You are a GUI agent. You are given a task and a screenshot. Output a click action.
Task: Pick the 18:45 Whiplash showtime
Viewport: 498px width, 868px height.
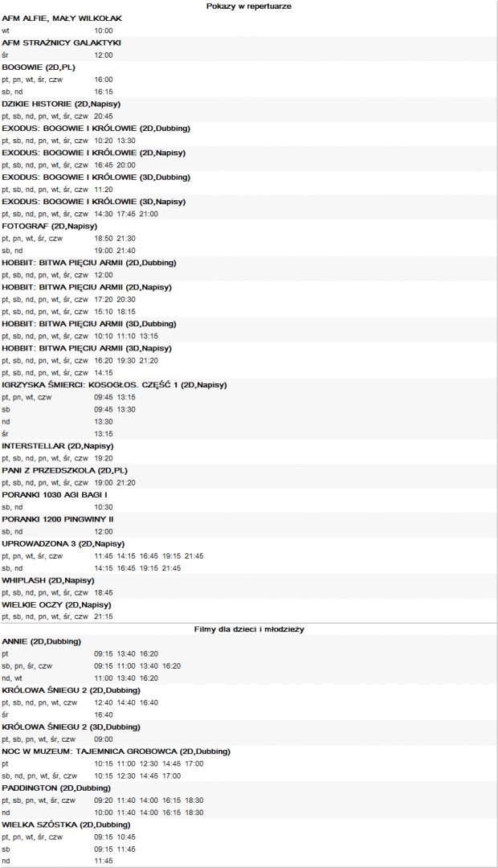pos(104,592)
